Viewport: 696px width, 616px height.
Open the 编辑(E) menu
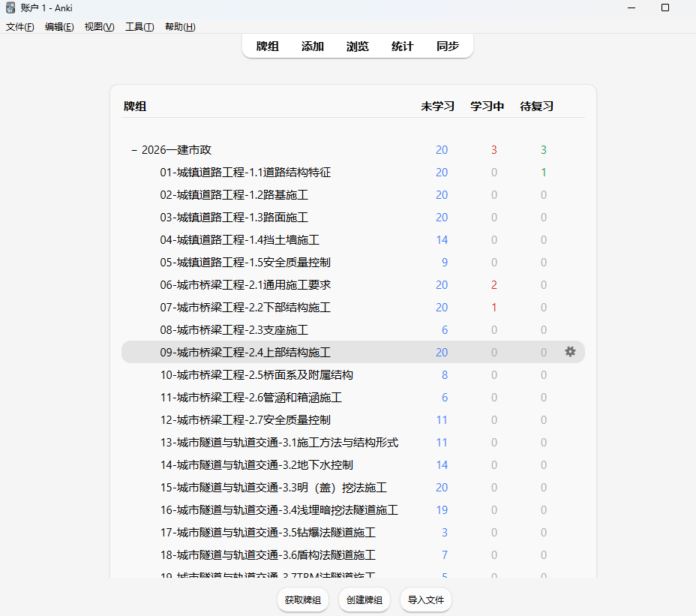(x=59, y=27)
